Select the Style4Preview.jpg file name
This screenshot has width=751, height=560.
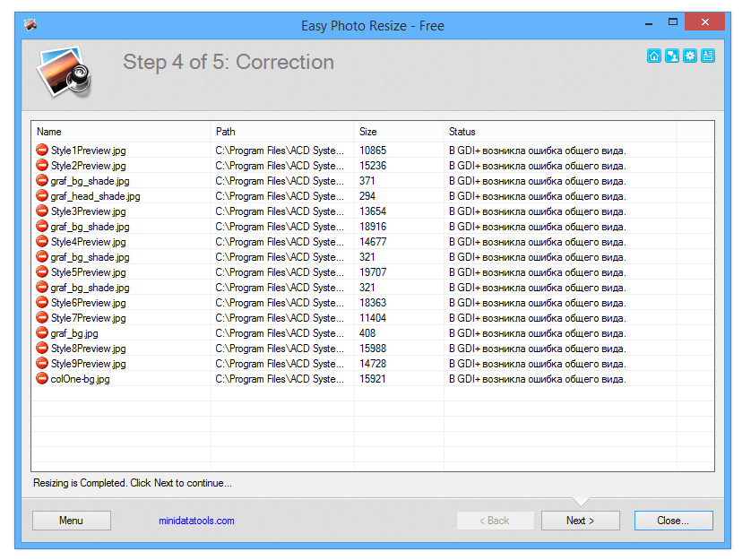tap(89, 242)
